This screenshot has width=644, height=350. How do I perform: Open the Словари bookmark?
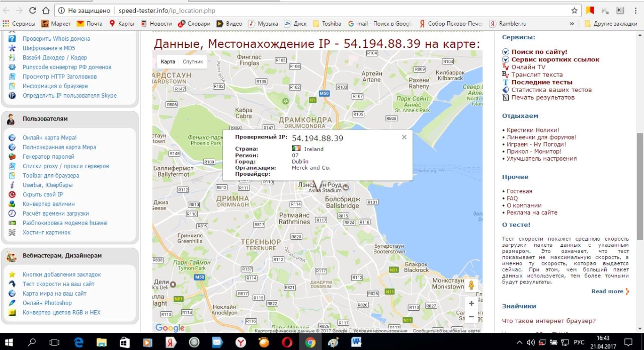[x=194, y=24]
